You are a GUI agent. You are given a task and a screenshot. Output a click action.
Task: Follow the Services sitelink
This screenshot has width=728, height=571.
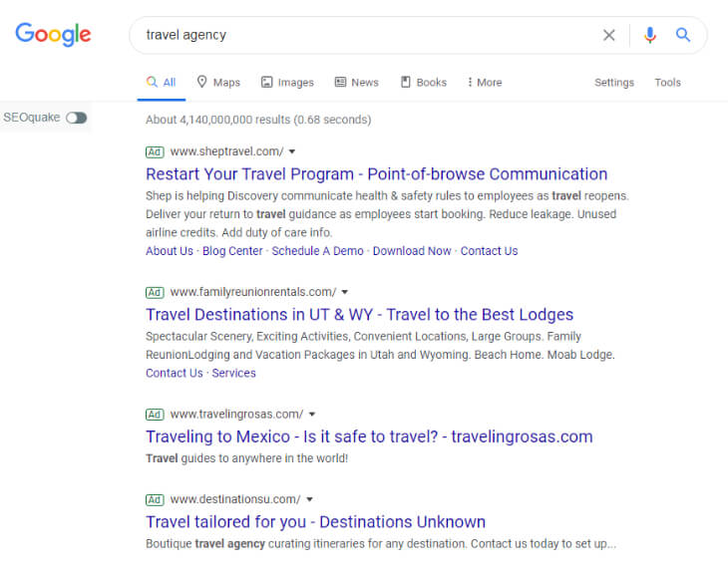point(233,373)
